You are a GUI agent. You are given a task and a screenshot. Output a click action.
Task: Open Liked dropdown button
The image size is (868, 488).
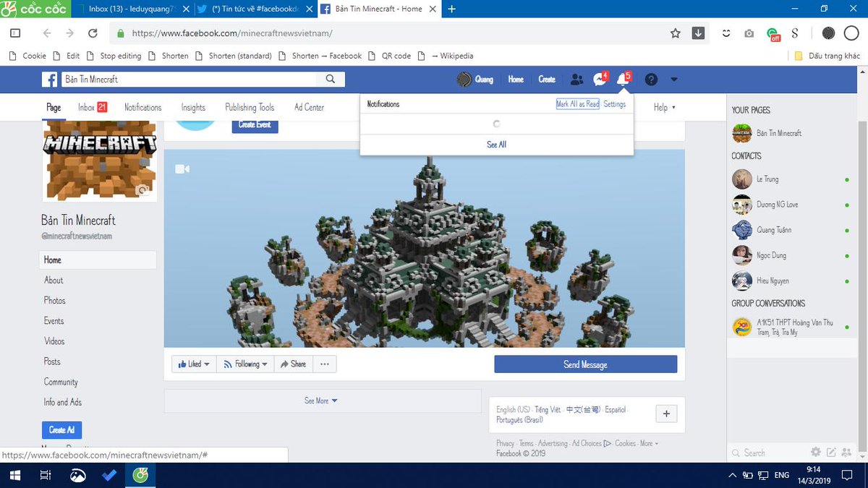coord(194,364)
